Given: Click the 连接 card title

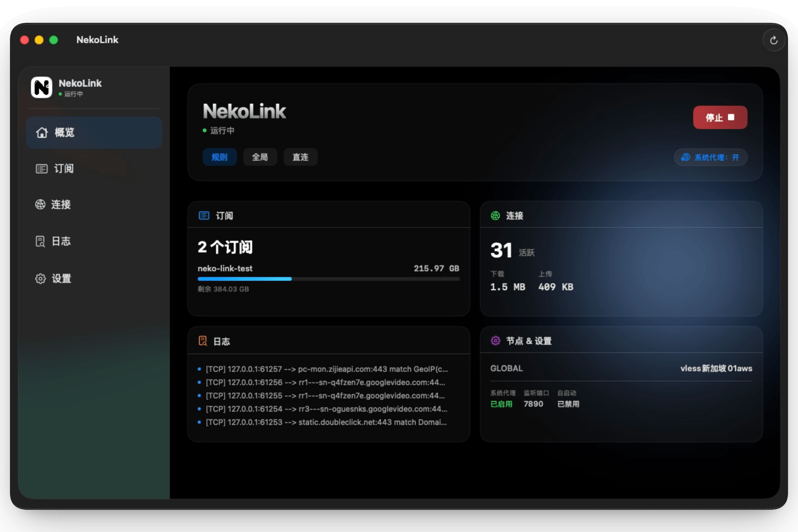Looking at the screenshot, I should (515, 216).
